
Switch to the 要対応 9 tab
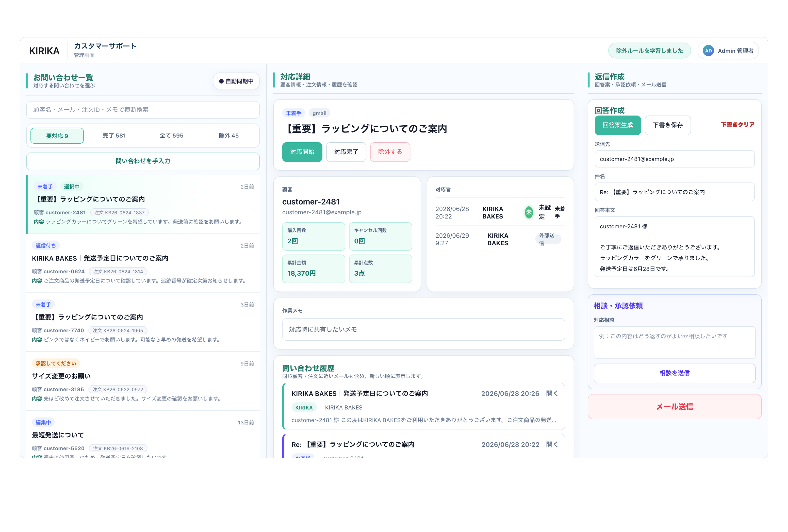click(x=57, y=136)
